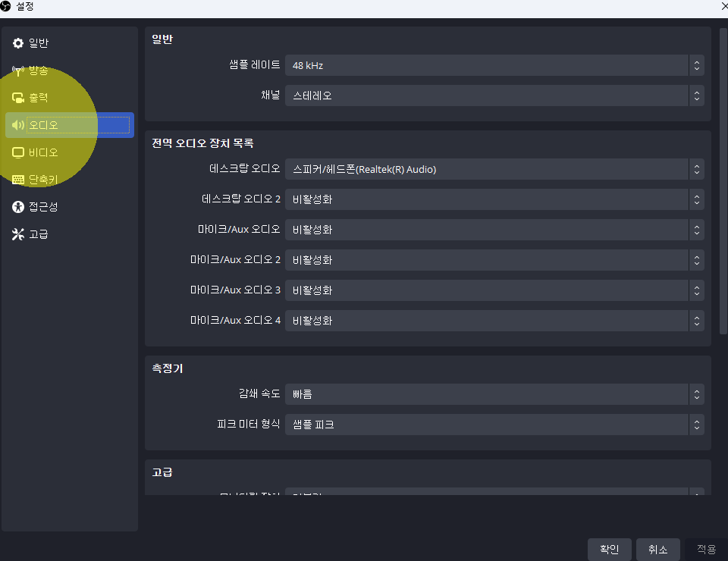Click the arrows on 샘플 레이트 combo box

(696, 65)
